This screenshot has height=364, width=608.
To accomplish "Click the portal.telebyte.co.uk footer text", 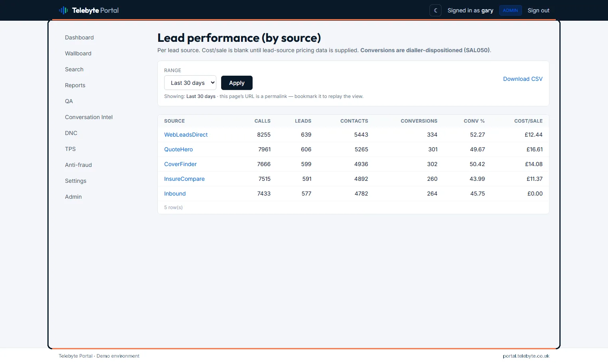I will (x=526, y=356).
